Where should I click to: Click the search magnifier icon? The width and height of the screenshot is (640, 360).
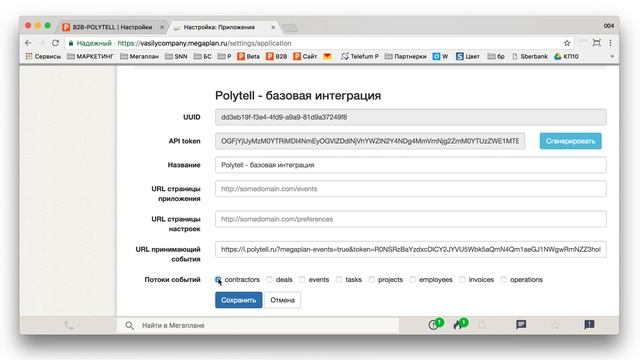pos(129,325)
